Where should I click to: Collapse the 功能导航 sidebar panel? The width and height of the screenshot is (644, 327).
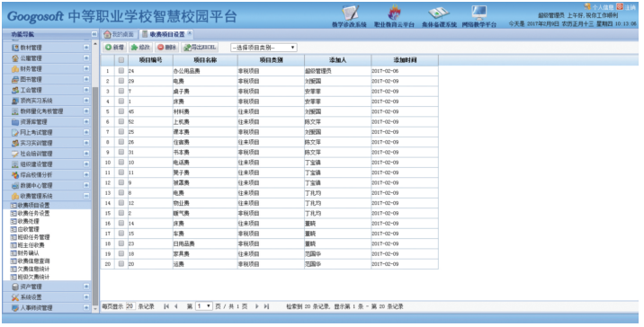[94, 34]
